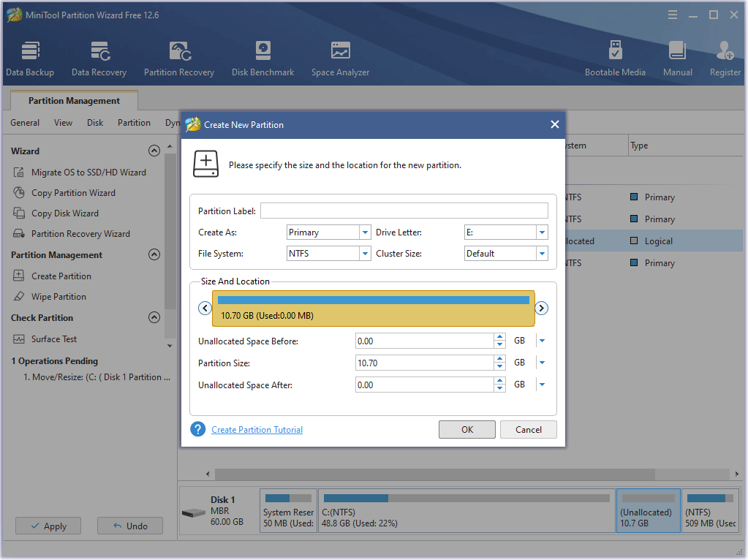The image size is (748, 560).
Task: Open the Register option
Action: [x=725, y=59]
